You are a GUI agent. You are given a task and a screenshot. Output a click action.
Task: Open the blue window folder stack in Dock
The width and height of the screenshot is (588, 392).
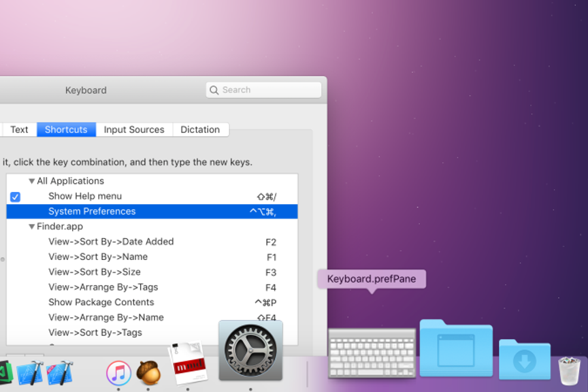click(x=456, y=348)
